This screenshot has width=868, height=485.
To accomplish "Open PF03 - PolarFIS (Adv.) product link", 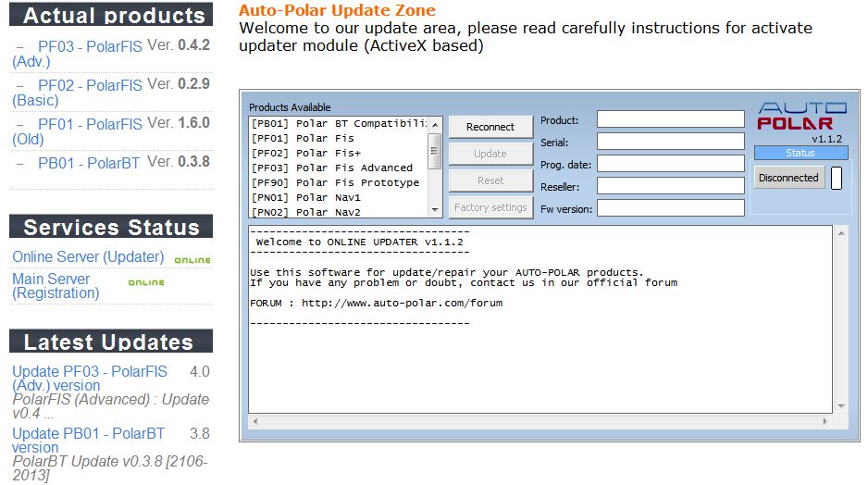I will click(78, 54).
